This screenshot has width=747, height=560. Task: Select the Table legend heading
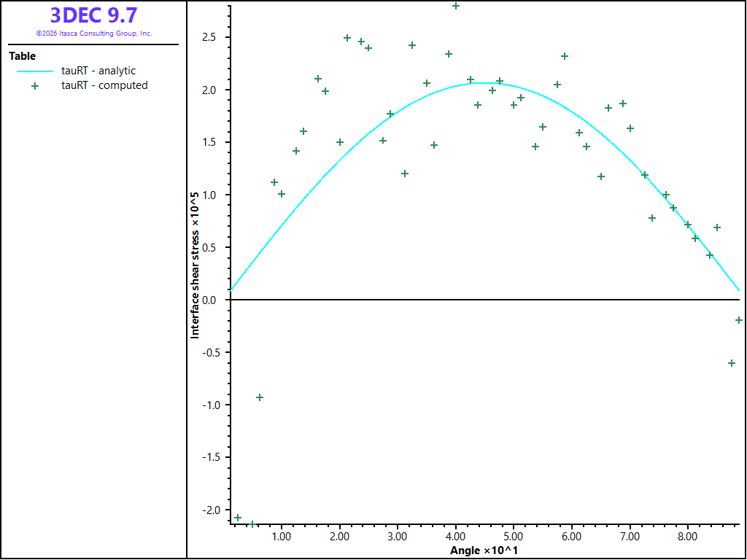coord(23,55)
